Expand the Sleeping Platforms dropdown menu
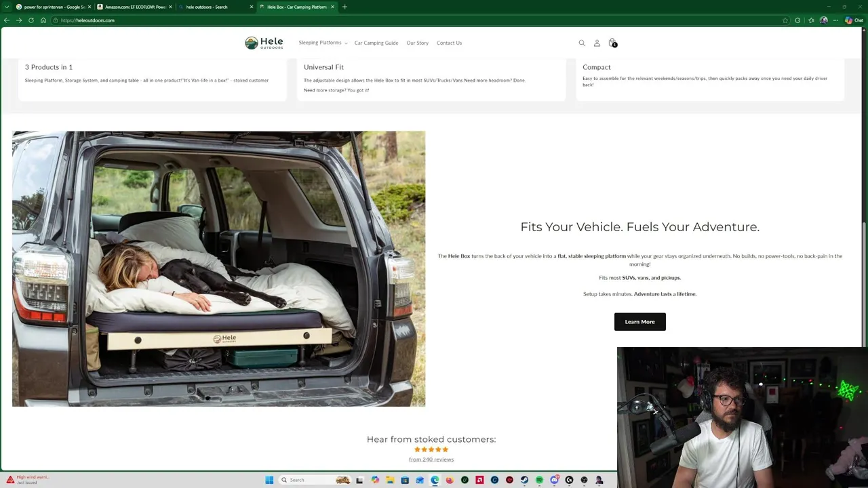This screenshot has height=488, width=868. [323, 43]
